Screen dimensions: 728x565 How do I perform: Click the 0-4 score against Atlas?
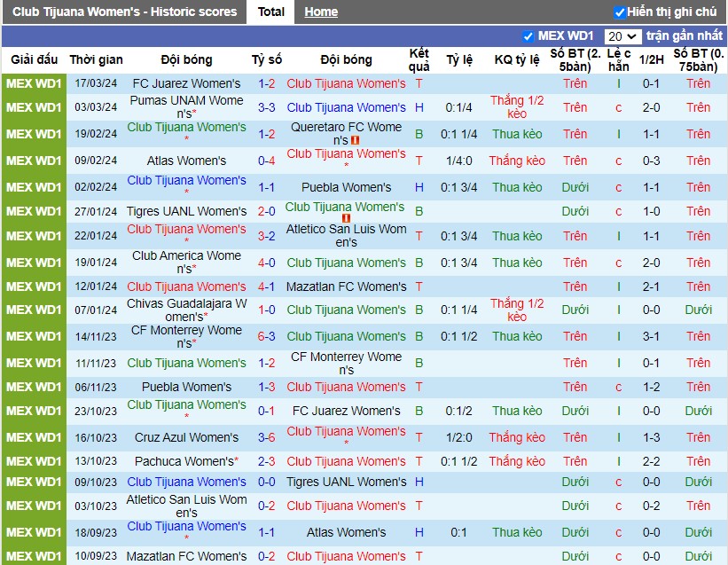point(267,161)
